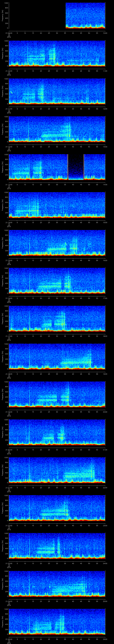Pick the spectrogram panel starting at 21:18:00

(x=57, y=356)
